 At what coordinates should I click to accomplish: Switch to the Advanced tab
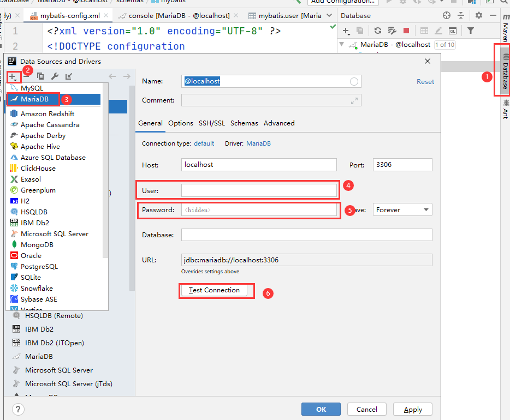[x=279, y=123]
